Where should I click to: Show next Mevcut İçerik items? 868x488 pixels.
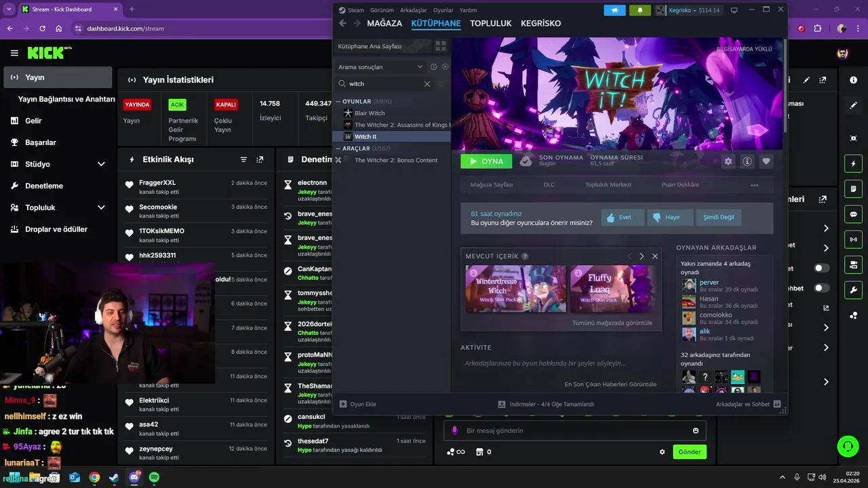[x=642, y=256]
